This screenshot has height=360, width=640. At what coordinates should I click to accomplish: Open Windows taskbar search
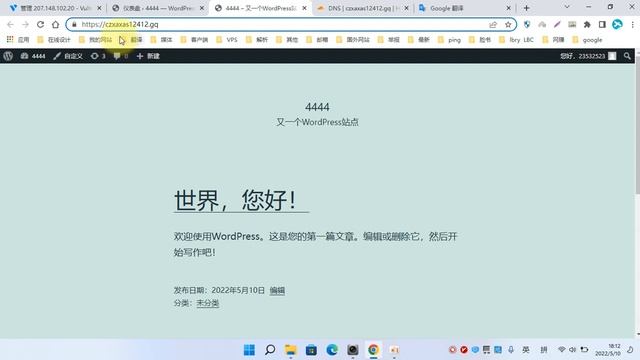(270, 350)
